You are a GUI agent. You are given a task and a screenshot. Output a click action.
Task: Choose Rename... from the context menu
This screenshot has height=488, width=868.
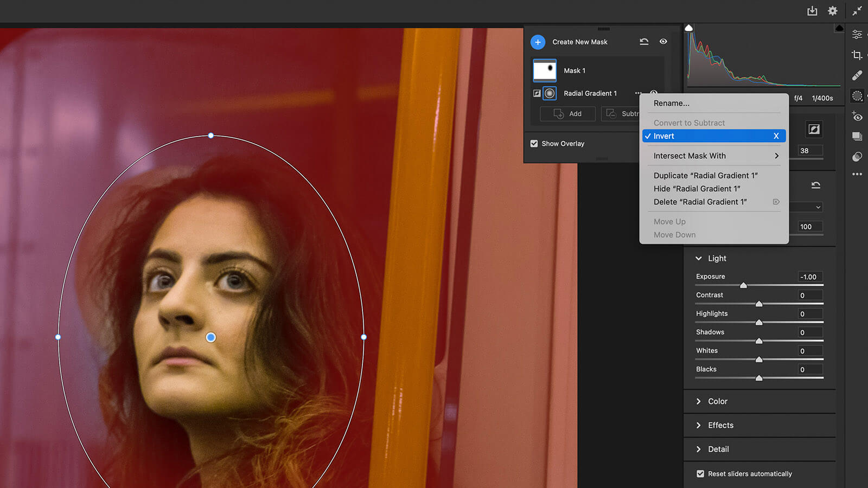714,103
